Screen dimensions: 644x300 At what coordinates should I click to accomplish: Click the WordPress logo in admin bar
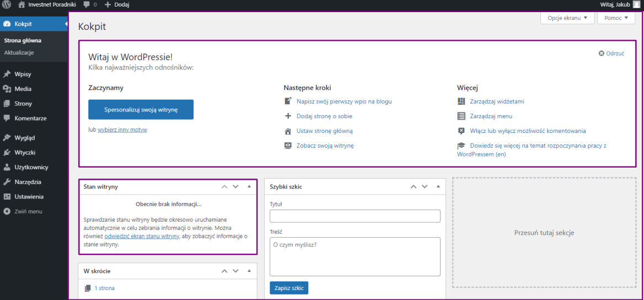point(7,4)
